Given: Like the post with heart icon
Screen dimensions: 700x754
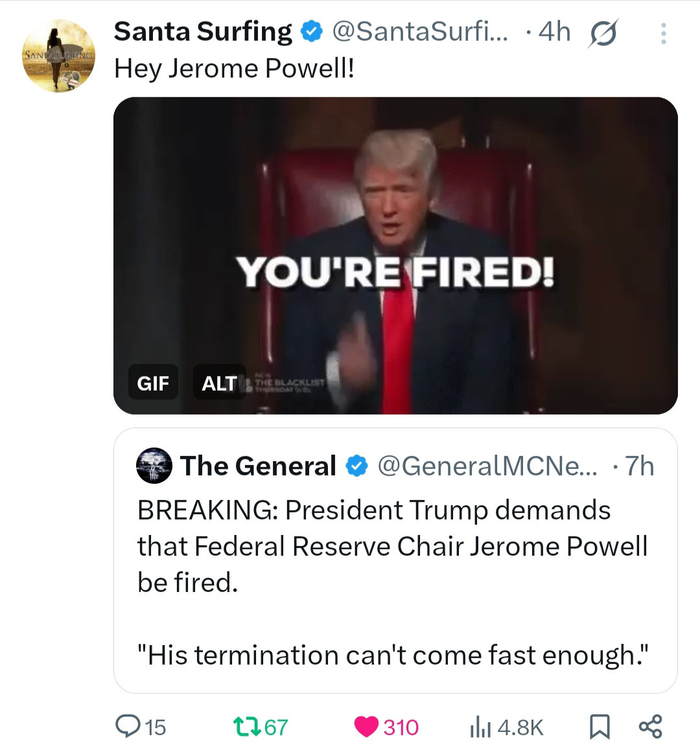Looking at the screenshot, I should (x=367, y=727).
